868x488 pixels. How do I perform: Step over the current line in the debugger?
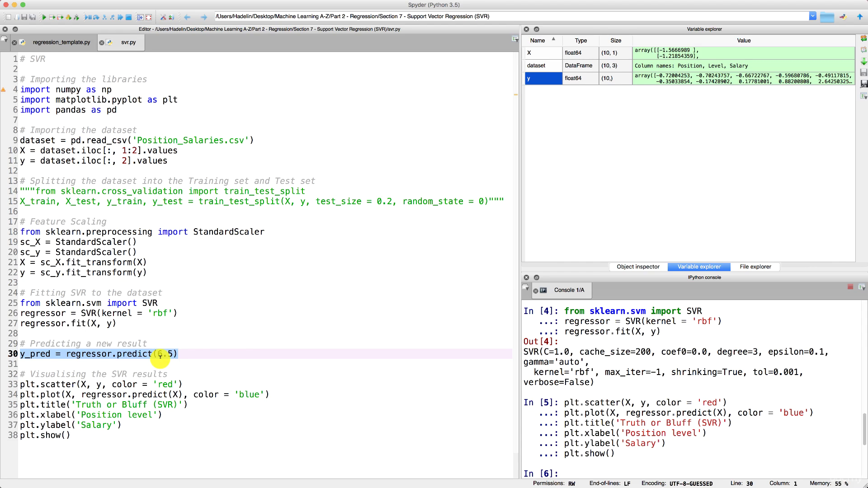click(x=96, y=17)
